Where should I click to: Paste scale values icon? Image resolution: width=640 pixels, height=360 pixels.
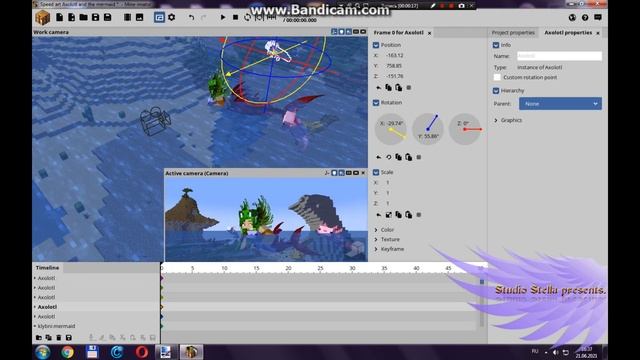409,215
